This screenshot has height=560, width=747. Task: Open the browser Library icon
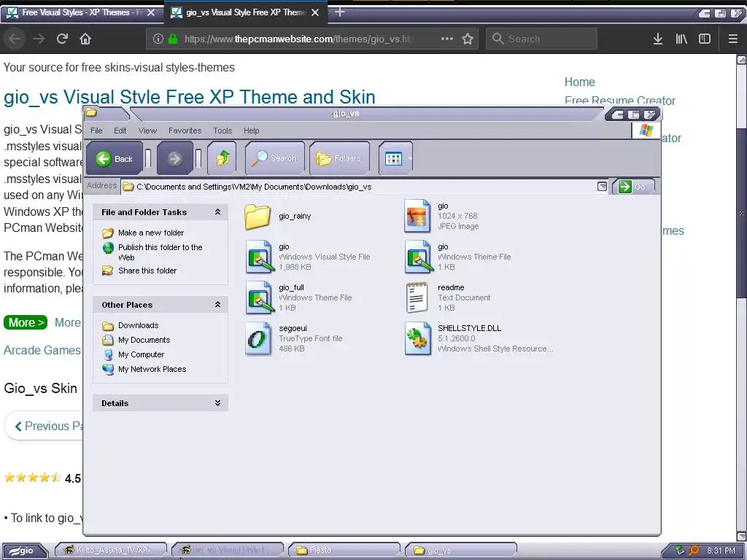[x=681, y=39]
